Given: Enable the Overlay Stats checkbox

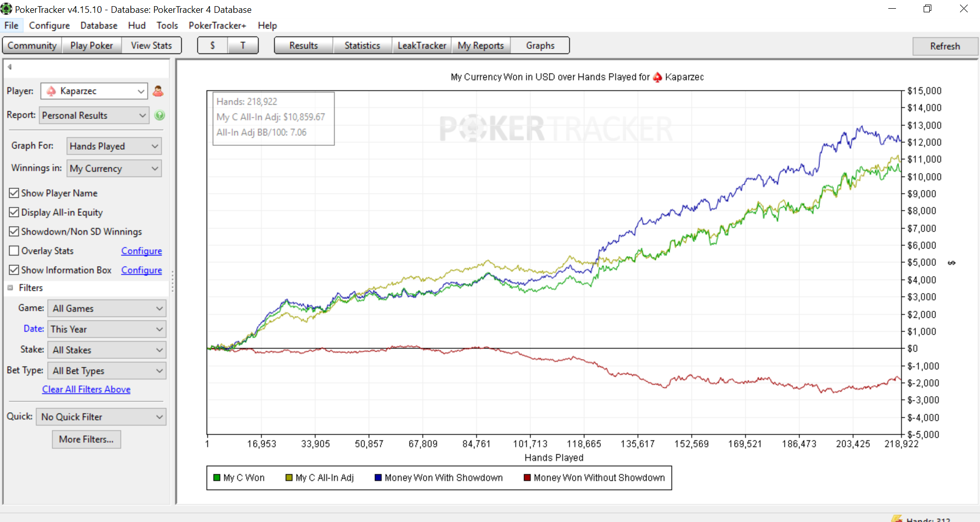Looking at the screenshot, I should [14, 251].
